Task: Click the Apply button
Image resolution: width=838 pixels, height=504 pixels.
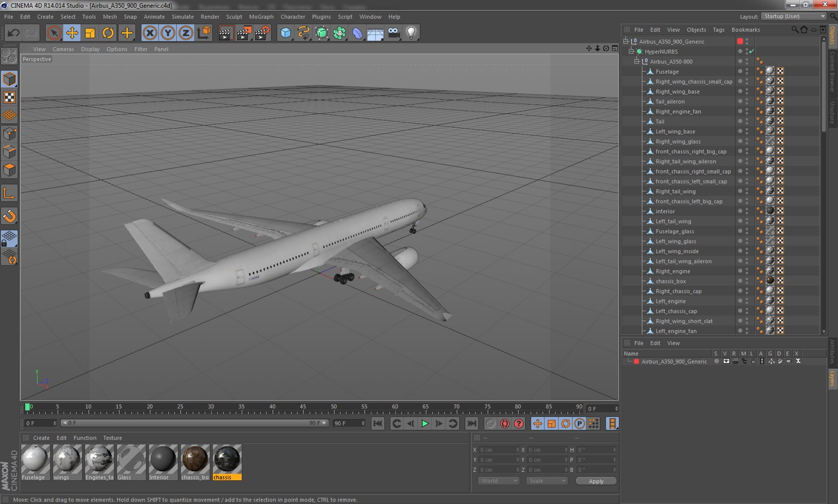Action: pos(596,481)
